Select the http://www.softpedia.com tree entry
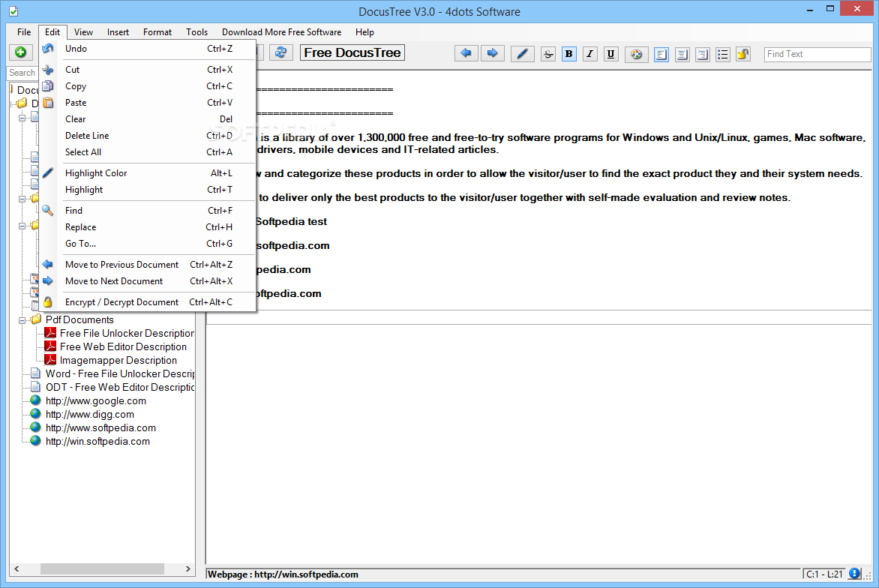The width and height of the screenshot is (879, 588). coord(100,427)
